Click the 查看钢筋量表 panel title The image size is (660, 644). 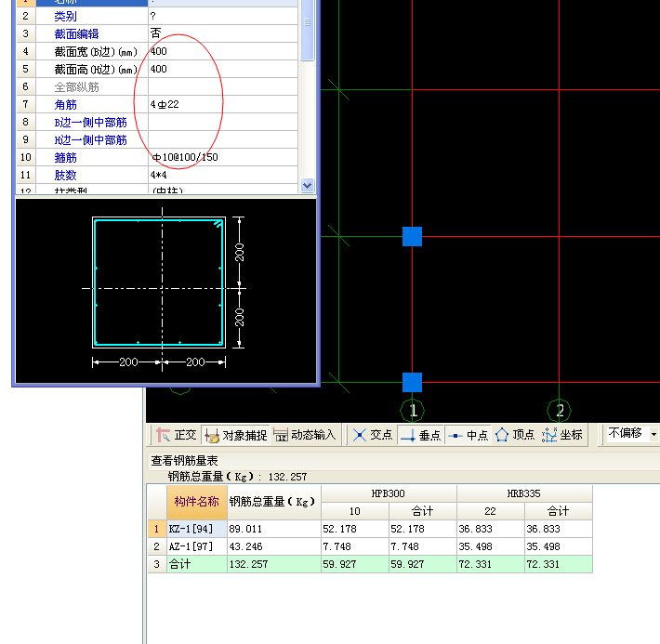coord(184,461)
